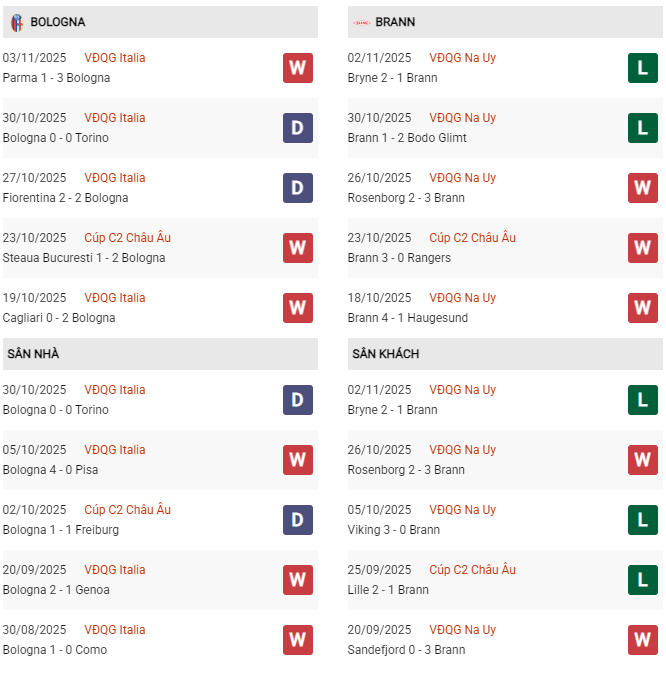This screenshot has width=666, height=674.
Task: Select the SÂN KHÁCH away section header
Action: 385,354
